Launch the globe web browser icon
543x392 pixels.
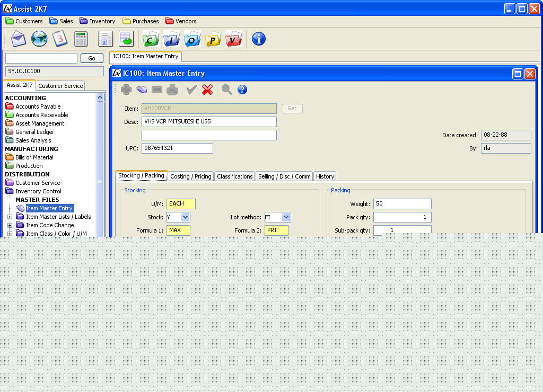point(39,39)
